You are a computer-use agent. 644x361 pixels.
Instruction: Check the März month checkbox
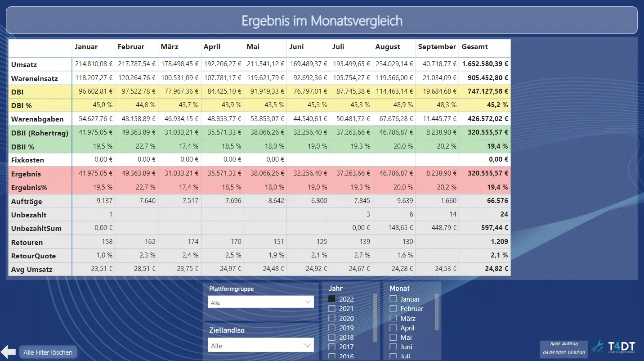pyautogui.click(x=393, y=318)
